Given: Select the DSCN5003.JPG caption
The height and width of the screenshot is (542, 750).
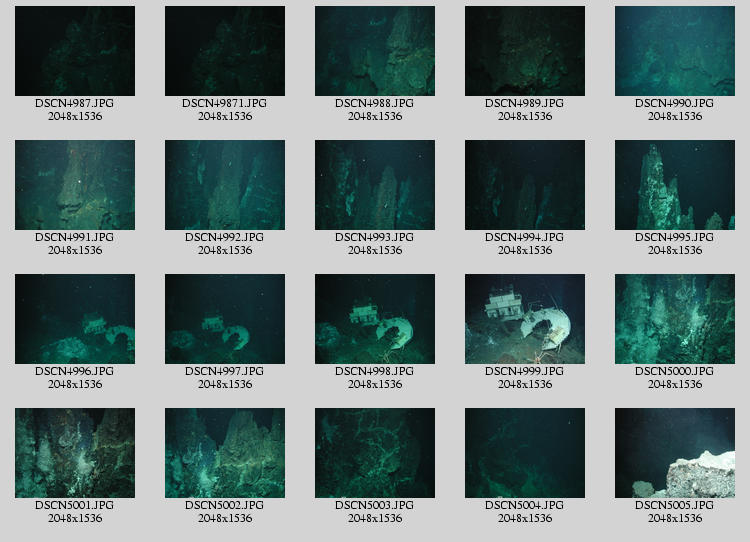Looking at the screenshot, I should point(375,505).
